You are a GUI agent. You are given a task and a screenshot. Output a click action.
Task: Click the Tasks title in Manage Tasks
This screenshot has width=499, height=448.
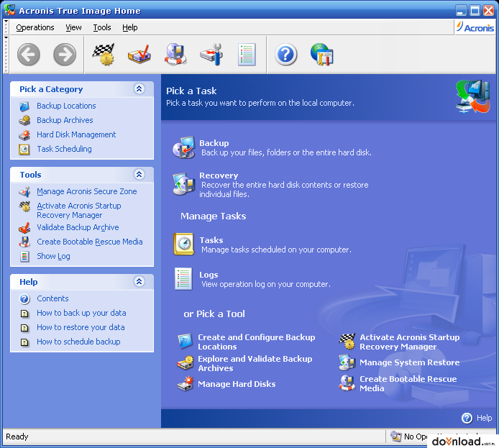point(211,240)
